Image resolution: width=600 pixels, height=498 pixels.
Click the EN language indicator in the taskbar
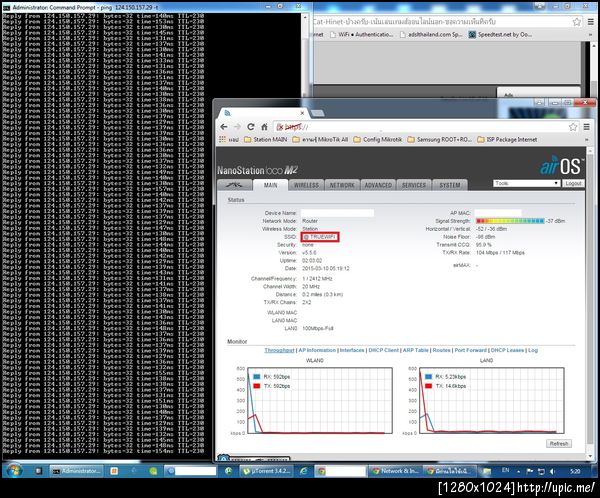click(505, 470)
